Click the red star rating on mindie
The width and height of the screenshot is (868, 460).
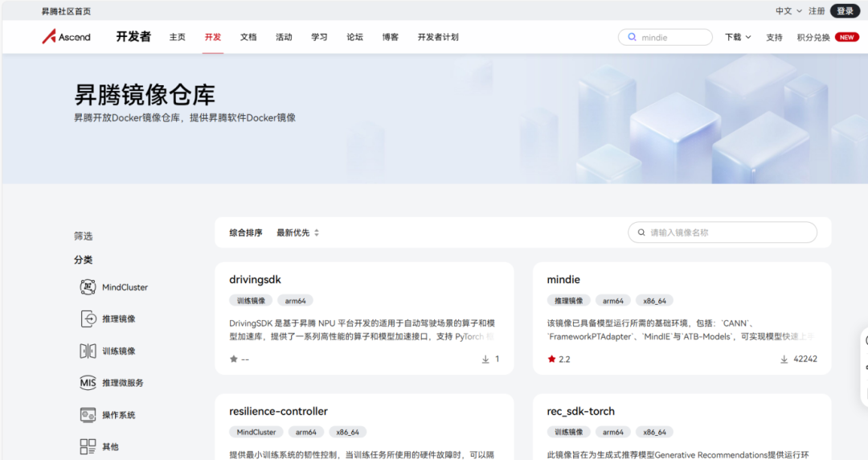pyautogui.click(x=551, y=359)
